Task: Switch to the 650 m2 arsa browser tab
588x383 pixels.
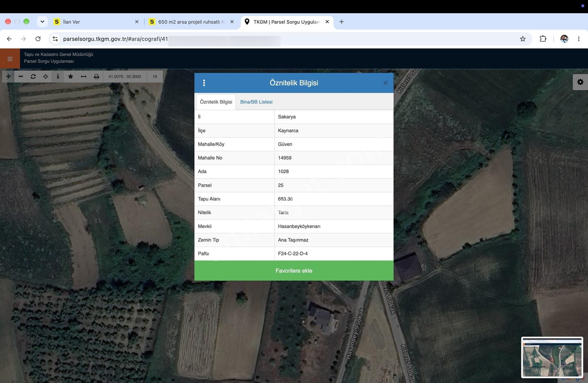Action: tap(191, 22)
